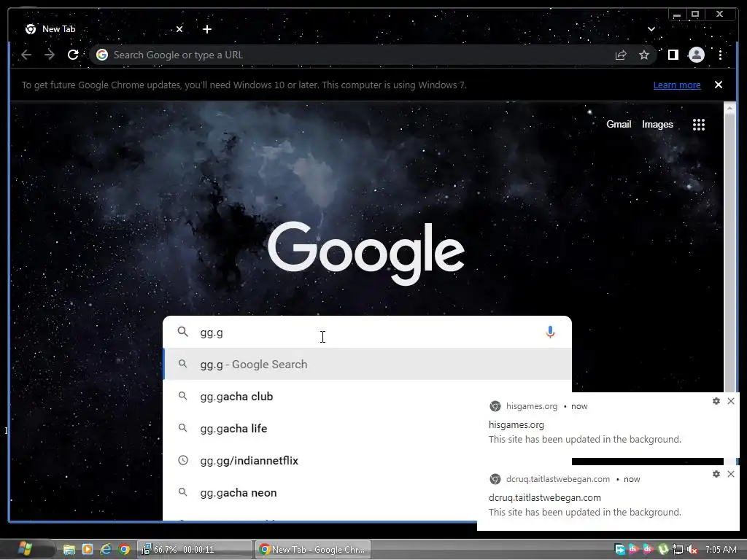Select the 'gg.gg/indiannetflix' history suggestion
Viewport: 747px width, 560px height.
pyautogui.click(x=320, y=461)
